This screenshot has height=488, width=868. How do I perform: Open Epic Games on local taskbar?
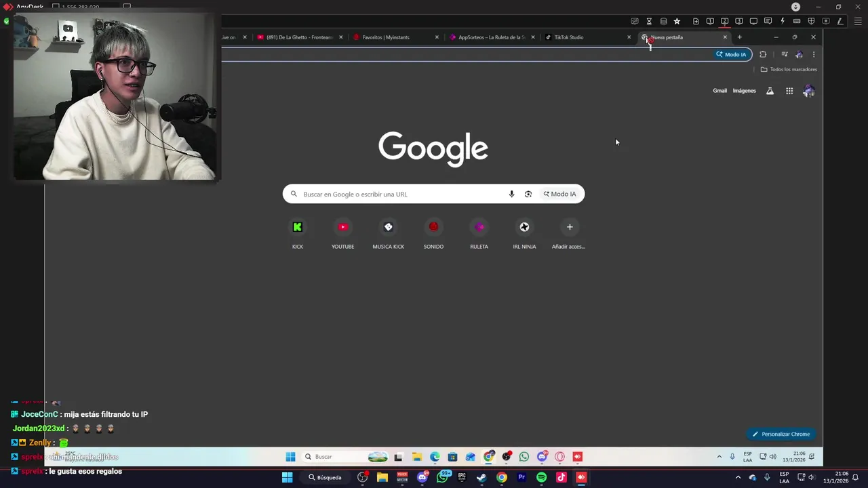click(x=462, y=478)
